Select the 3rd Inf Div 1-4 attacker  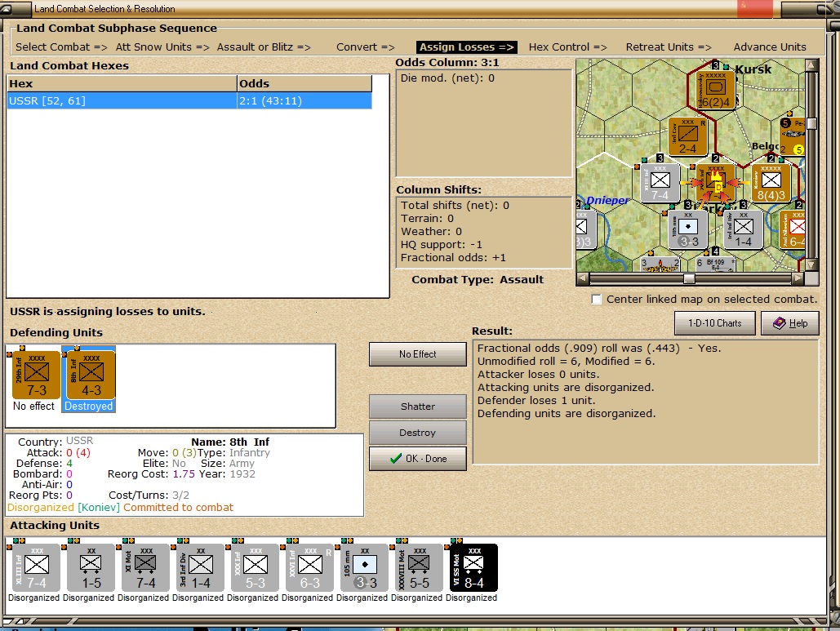pos(200,568)
